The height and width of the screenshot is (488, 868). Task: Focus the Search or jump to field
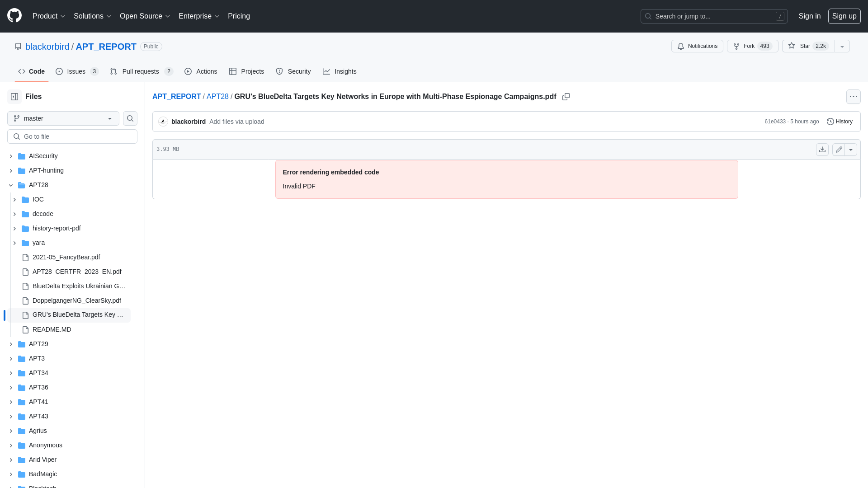[714, 16]
